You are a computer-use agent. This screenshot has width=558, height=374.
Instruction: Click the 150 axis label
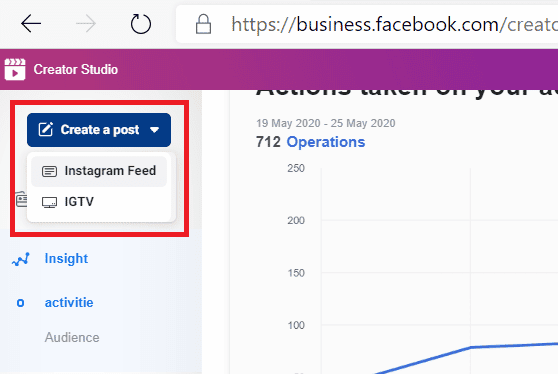(x=296, y=273)
